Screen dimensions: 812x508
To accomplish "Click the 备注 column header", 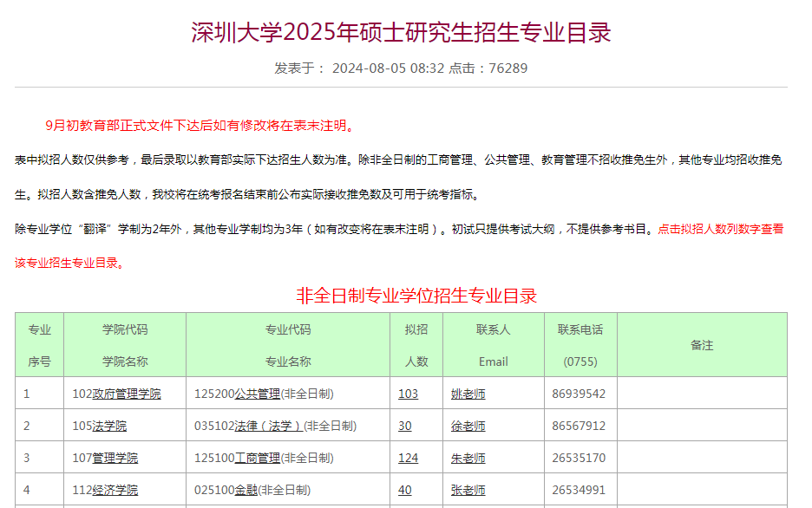I will [x=702, y=345].
